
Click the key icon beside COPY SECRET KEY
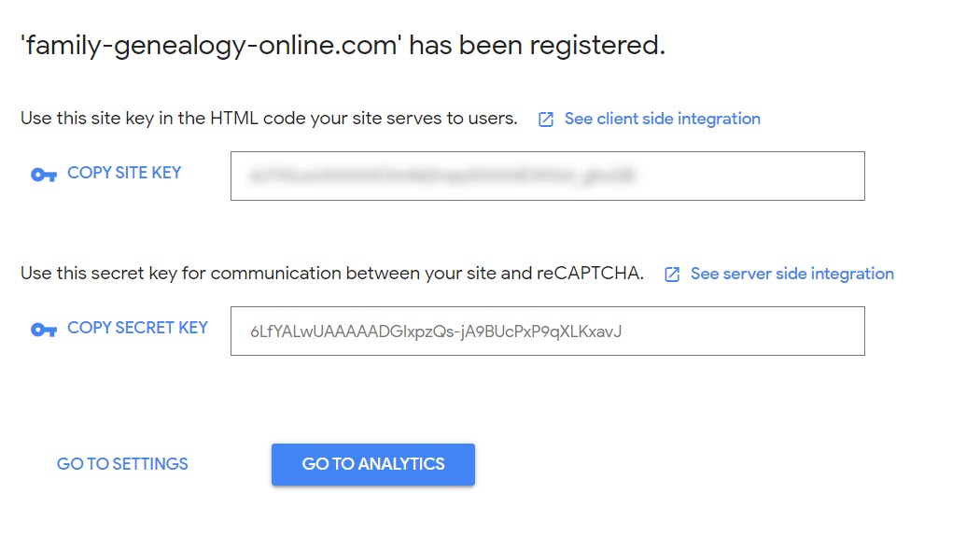coord(44,329)
